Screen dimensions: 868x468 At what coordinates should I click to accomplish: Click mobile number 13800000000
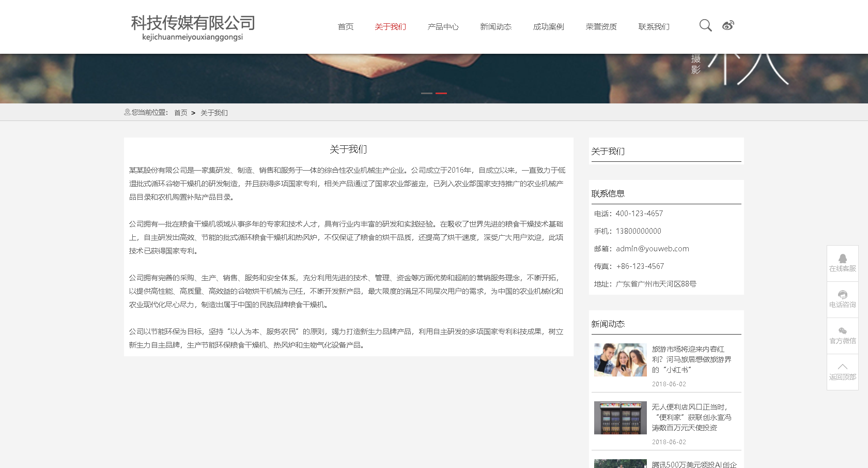click(x=639, y=231)
